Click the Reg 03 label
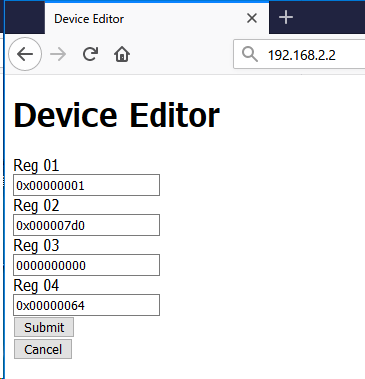 coord(36,245)
